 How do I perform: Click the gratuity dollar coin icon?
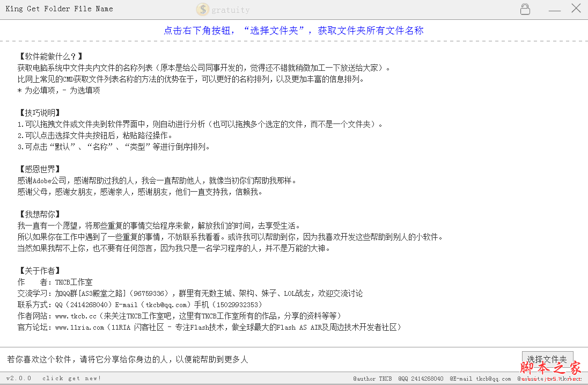(202, 9)
